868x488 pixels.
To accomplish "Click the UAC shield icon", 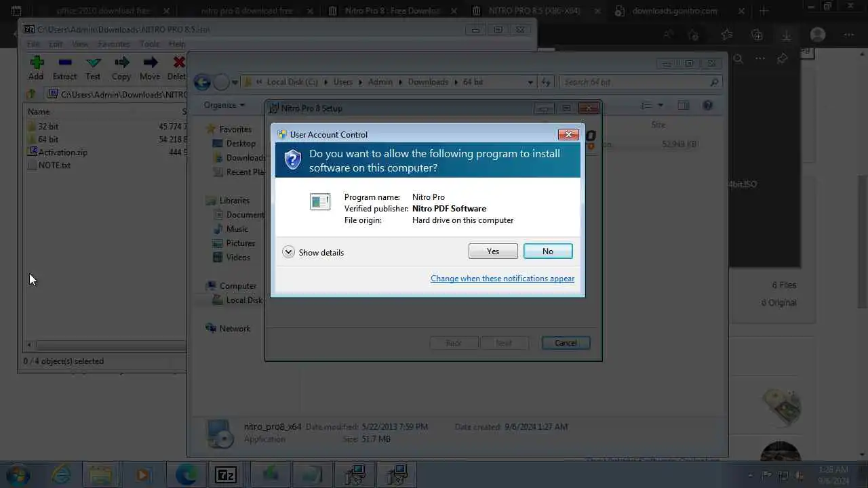I will [x=292, y=160].
